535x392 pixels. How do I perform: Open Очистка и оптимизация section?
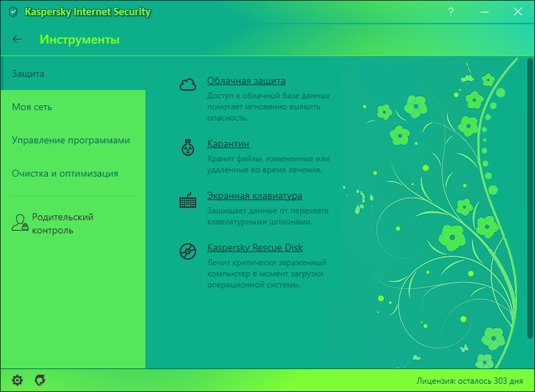(x=73, y=174)
